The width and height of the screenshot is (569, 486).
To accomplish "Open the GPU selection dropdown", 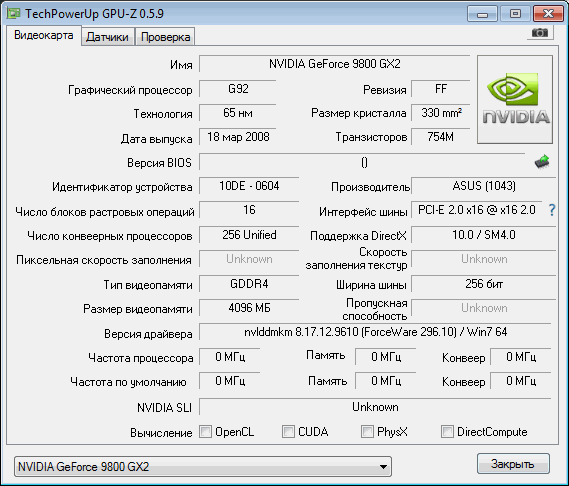I will (202, 466).
